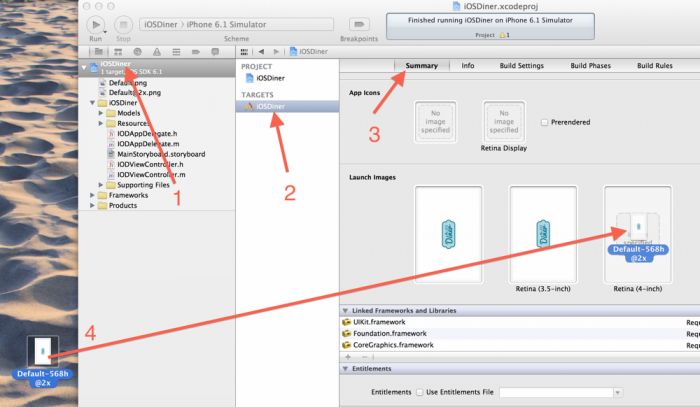
Task: Expand the Supporting Files folder
Action: [101, 185]
